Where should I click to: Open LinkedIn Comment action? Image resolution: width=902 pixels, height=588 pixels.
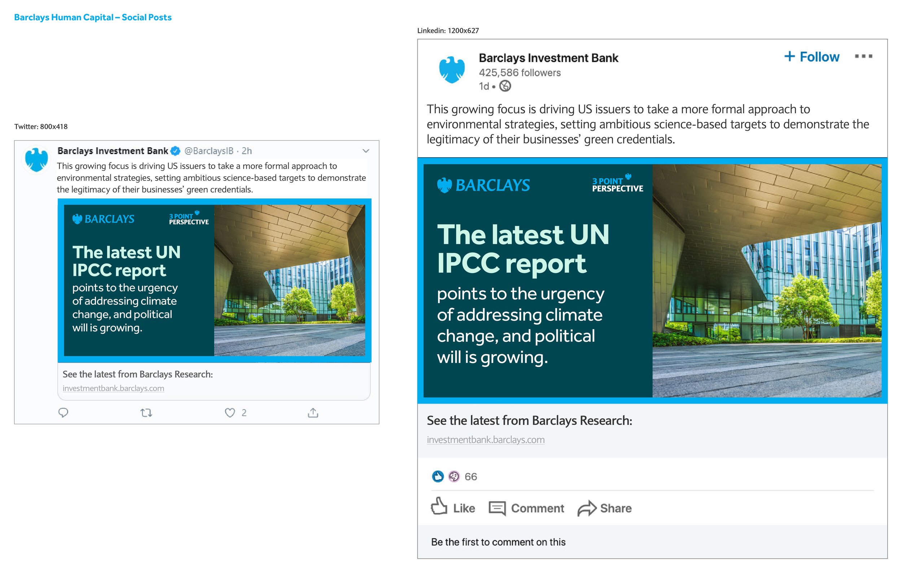click(526, 508)
